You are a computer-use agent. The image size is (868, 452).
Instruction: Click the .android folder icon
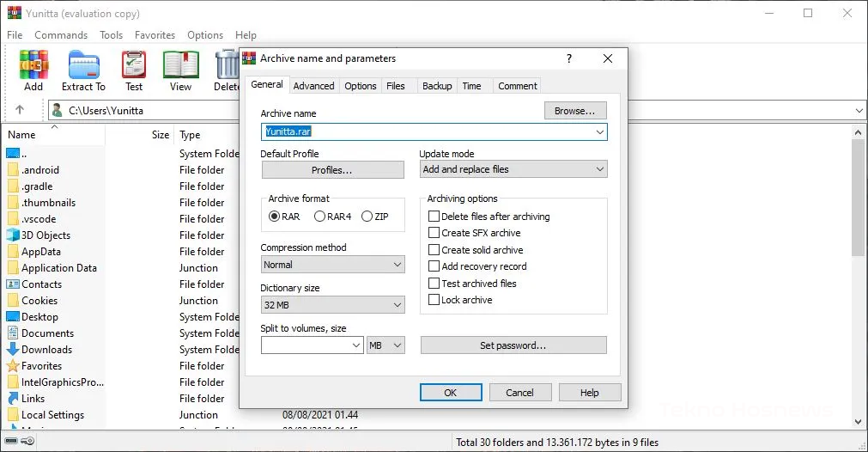(x=13, y=169)
